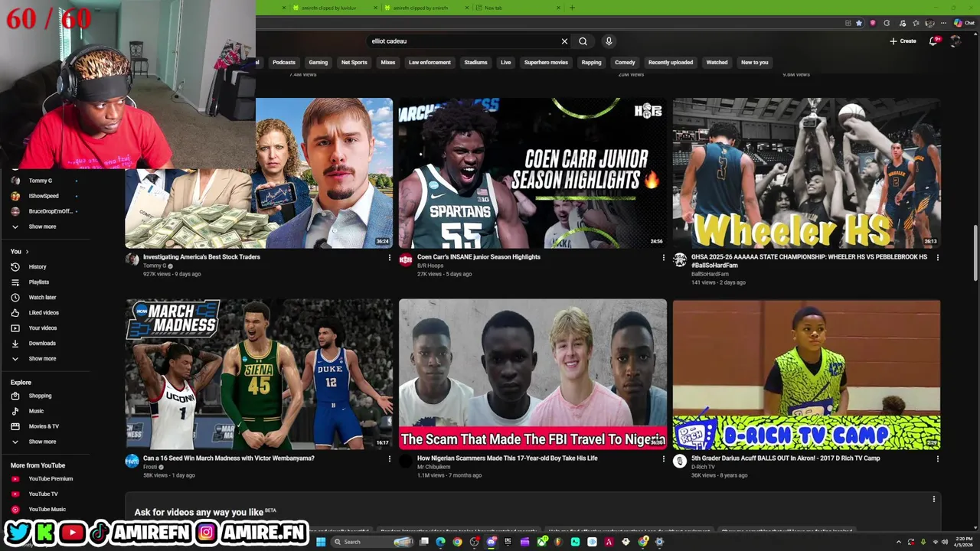Viewport: 980px width, 551px height.
Task: Open options menu for Investigating America's Best Stock Traders
Action: click(x=389, y=257)
